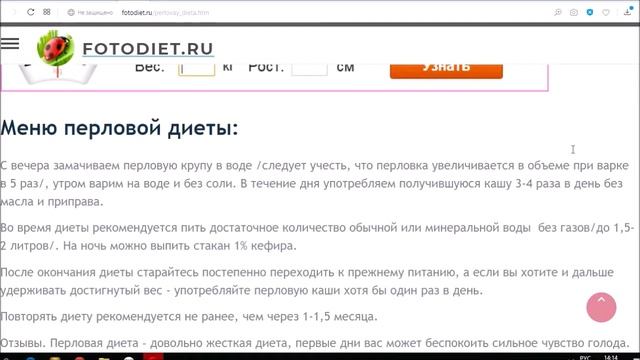The width and height of the screenshot is (640, 360).
Task: Open the hamburger site menu
Action: coord(10,43)
